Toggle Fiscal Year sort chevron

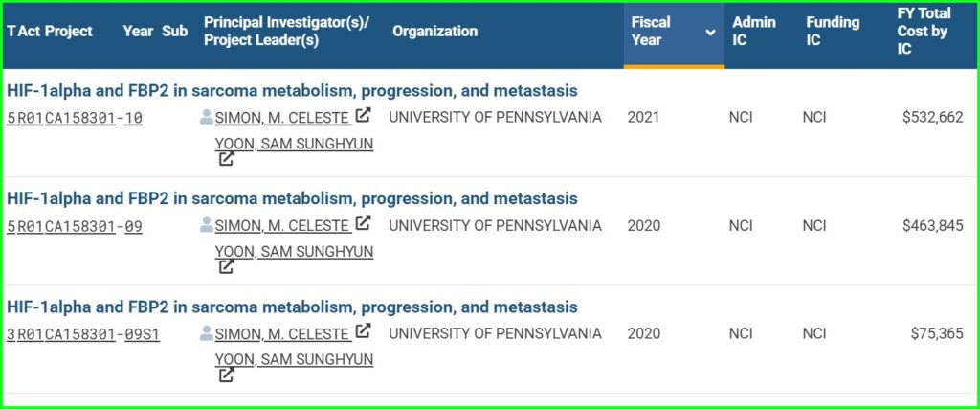[x=711, y=32]
